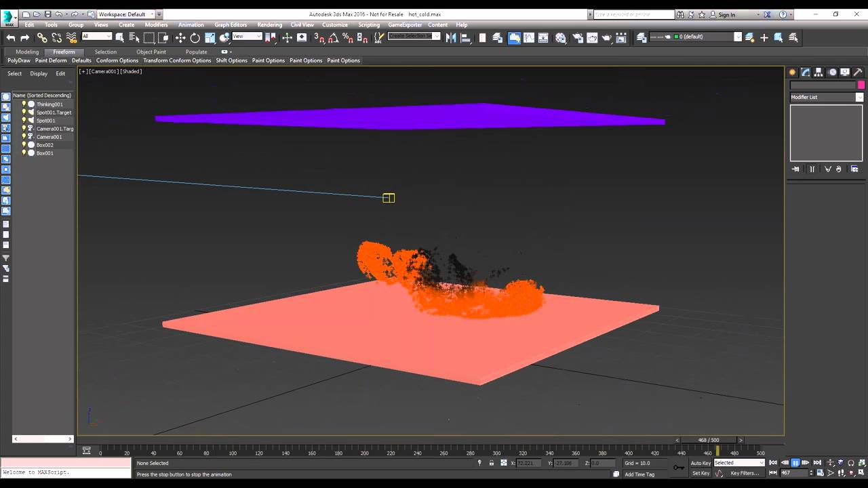This screenshot has height=488, width=868.
Task: Switch to the Object Paint ribbon tab
Action: coord(151,52)
